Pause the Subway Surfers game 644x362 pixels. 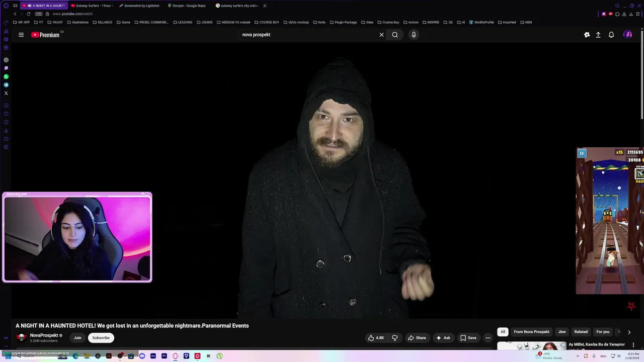(582, 153)
